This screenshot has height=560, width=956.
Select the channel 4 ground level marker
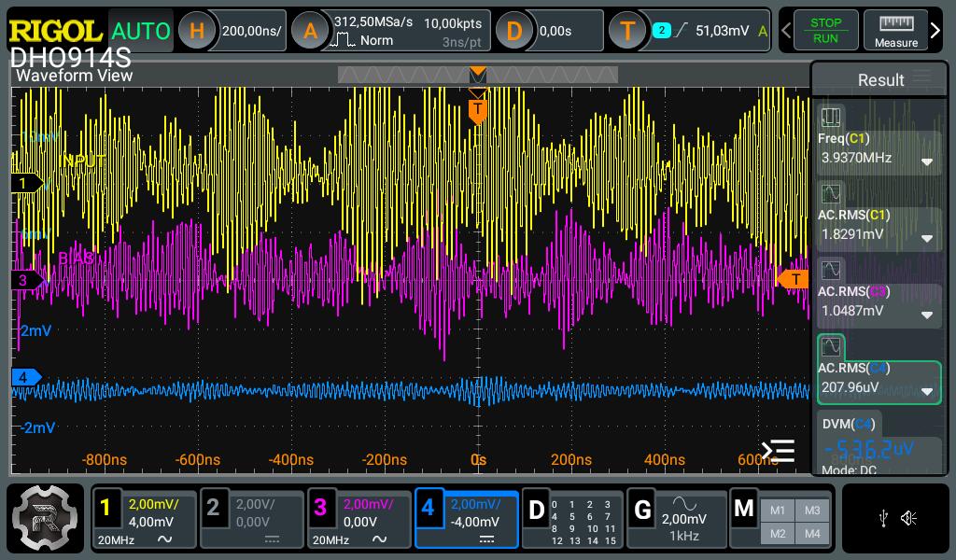point(27,377)
